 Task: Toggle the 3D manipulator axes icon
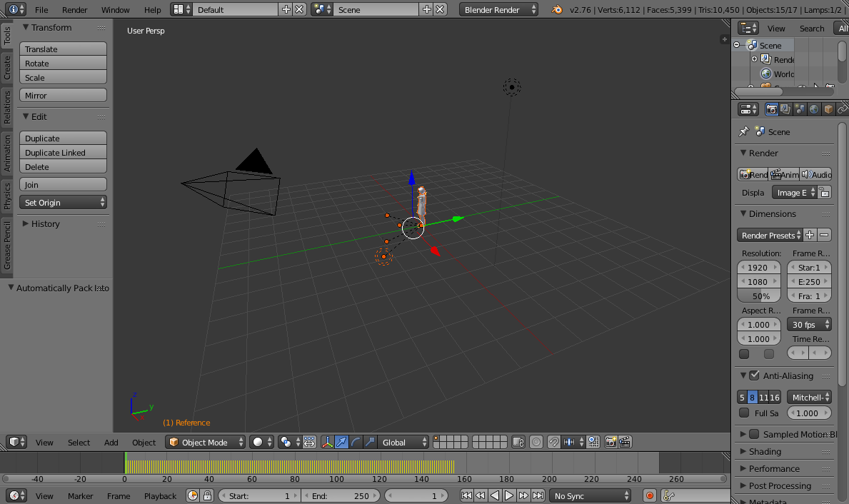pos(328,443)
